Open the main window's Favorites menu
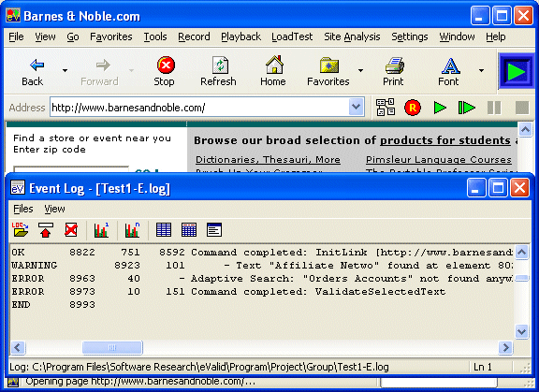The image size is (539, 392). click(111, 36)
